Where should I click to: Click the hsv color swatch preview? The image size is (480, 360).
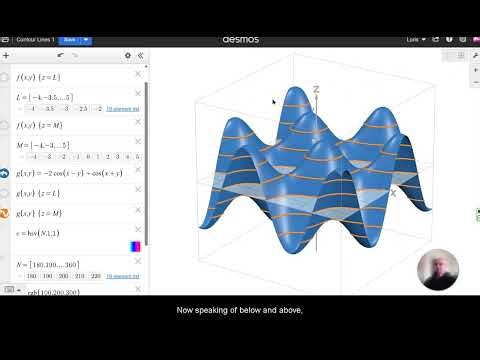(x=135, y=247)
